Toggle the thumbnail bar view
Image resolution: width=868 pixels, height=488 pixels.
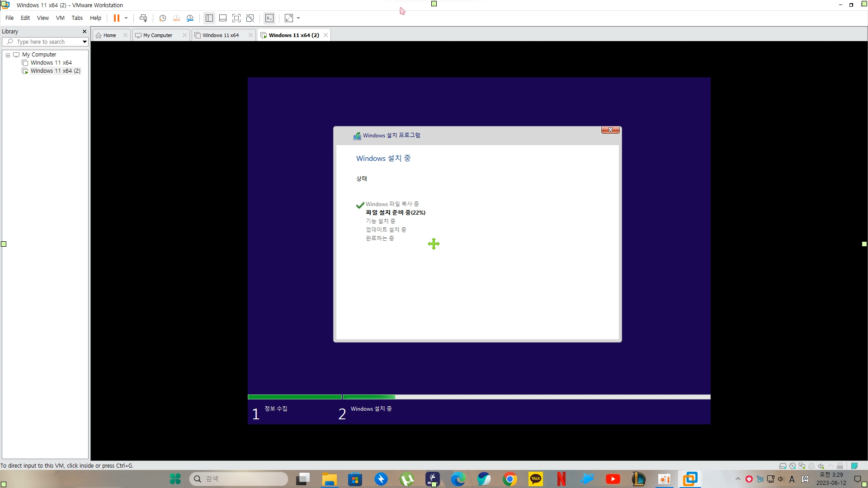point(223,18)
